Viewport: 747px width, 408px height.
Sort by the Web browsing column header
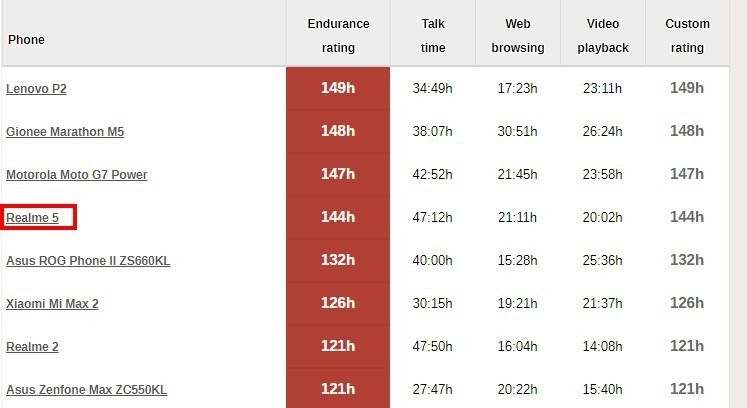click(518, 35)
